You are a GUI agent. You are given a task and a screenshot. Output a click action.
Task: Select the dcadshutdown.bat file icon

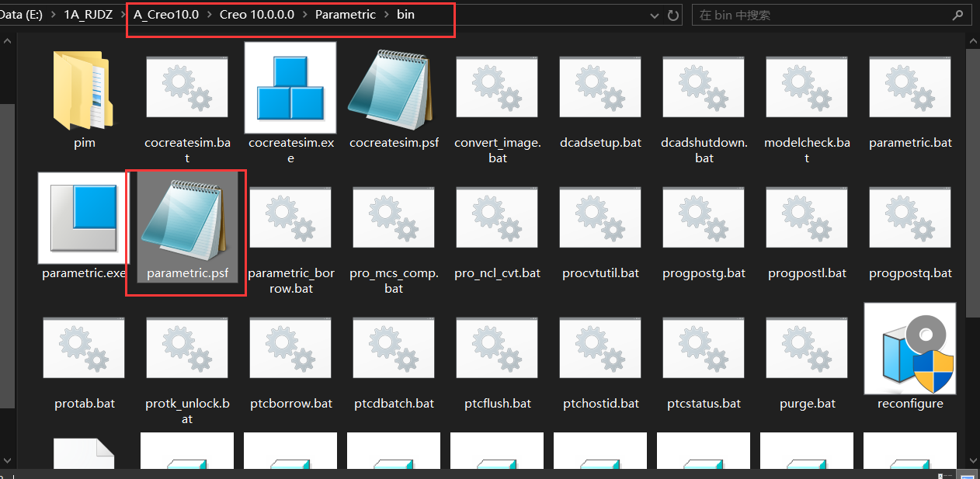pos(704,88)
